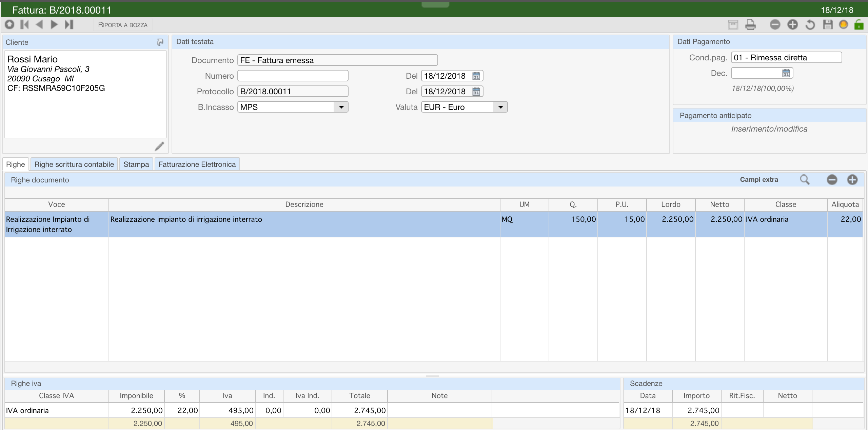Go to the previous record
Image resolution: width=868 pixels, height=430 pixels.
[x=39, y=24]
